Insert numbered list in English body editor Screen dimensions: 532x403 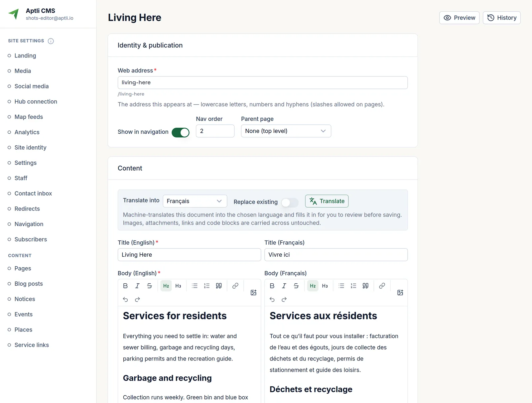(x=207, y=286)
